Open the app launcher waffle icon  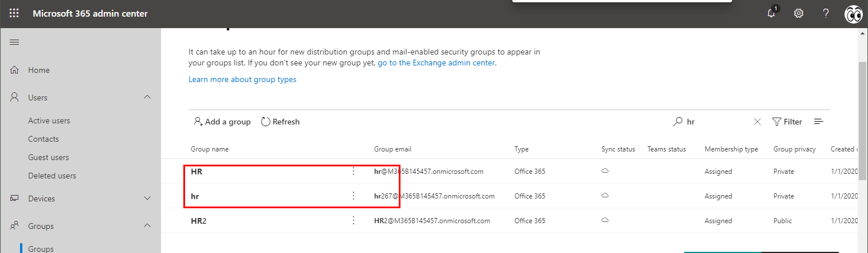(14, 13)
